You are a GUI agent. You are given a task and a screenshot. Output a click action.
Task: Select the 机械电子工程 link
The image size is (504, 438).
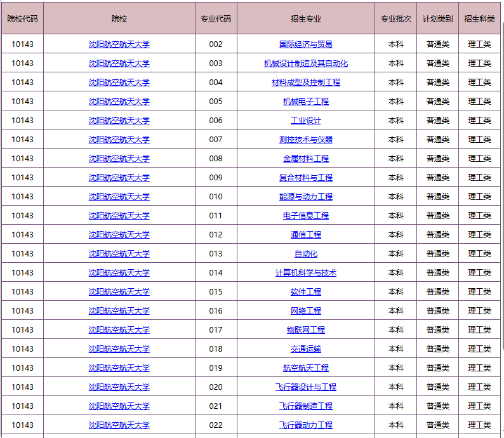pos(305,102)
